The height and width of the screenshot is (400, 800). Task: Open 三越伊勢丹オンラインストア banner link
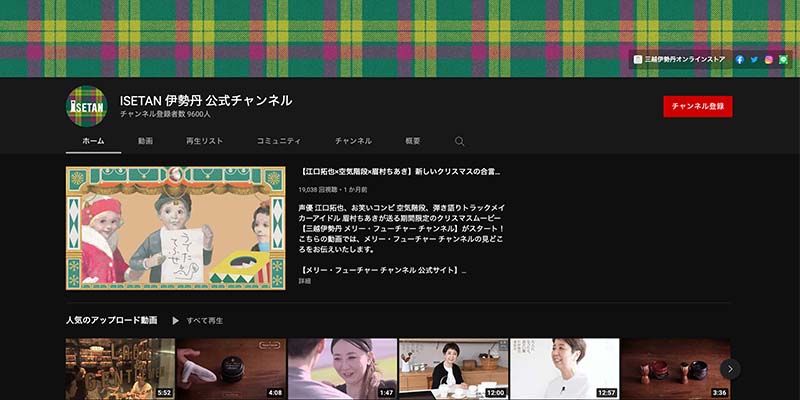click(679, 60)
